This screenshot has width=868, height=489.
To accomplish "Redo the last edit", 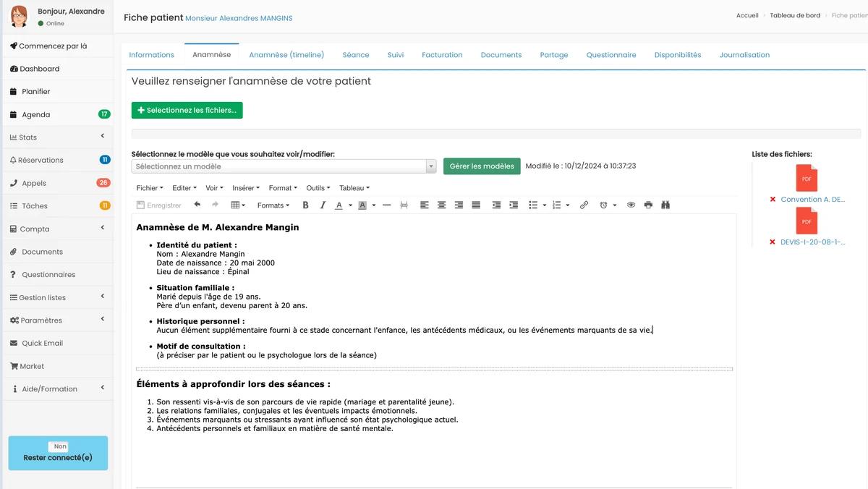I will [215, 205].
